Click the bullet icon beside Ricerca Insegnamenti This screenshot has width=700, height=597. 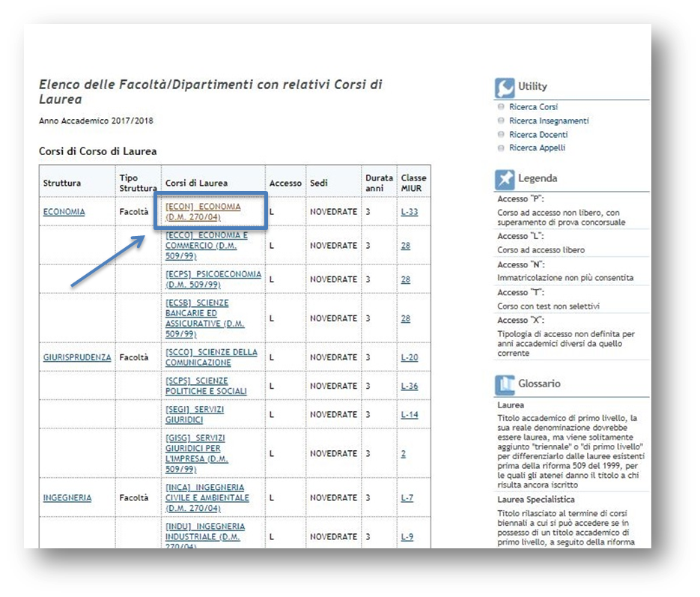pyautogui.click(x=501, y=121)
